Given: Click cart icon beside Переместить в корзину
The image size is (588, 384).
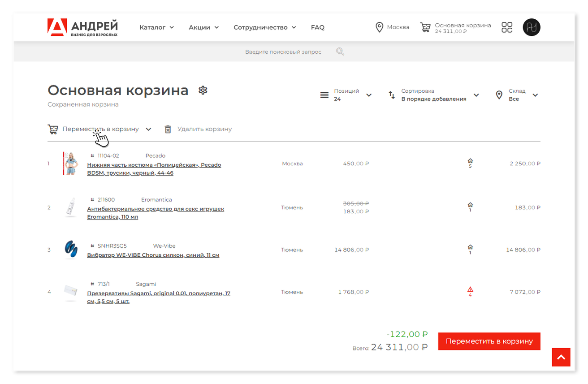Looking at the screenshot, I should 53,129.
